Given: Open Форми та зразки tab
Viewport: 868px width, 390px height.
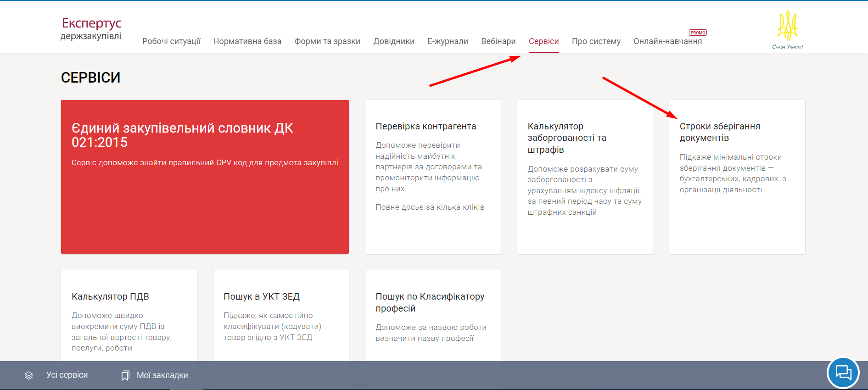Looking at the screenshot, I should pyautogui.click(x=327, y=41).
